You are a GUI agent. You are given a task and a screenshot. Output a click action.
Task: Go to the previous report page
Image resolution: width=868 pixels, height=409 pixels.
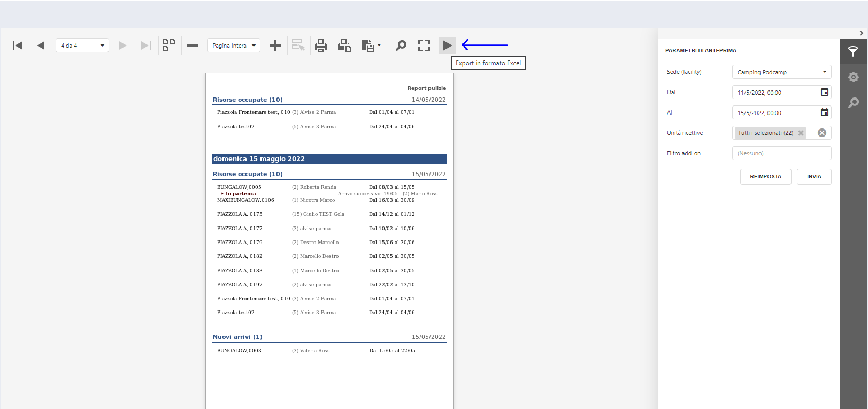(41, 46)
